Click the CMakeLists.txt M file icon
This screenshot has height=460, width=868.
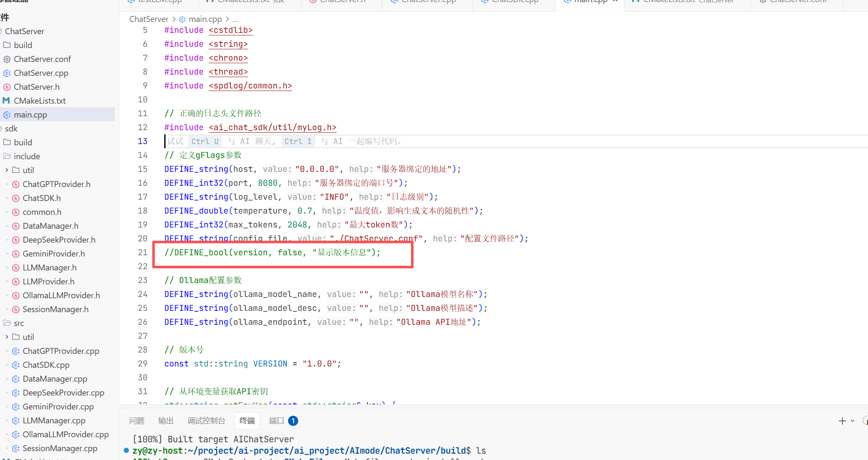coord(6,101)
